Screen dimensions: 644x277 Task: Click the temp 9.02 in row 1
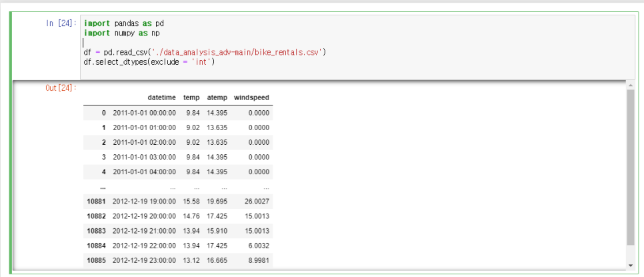click(x=193, y=127)
